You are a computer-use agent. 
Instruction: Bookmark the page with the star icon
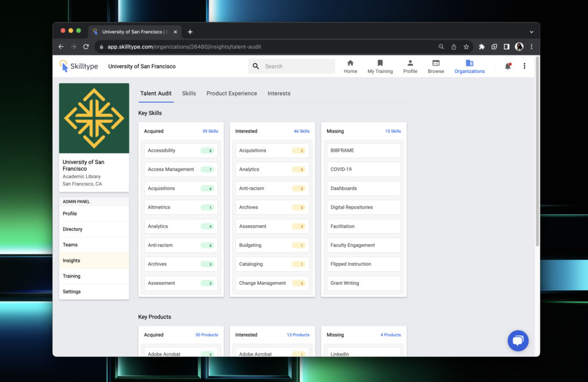pyautogui.click(x=466, y=47)
